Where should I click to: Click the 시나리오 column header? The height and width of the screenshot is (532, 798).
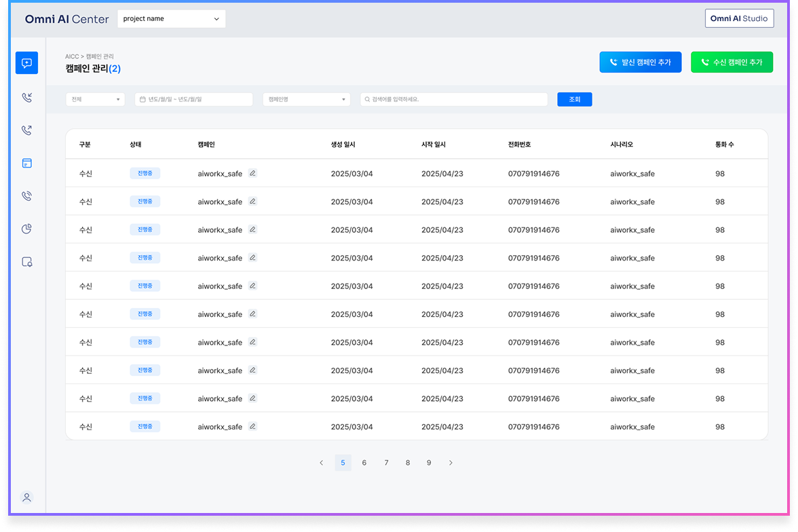622,145
